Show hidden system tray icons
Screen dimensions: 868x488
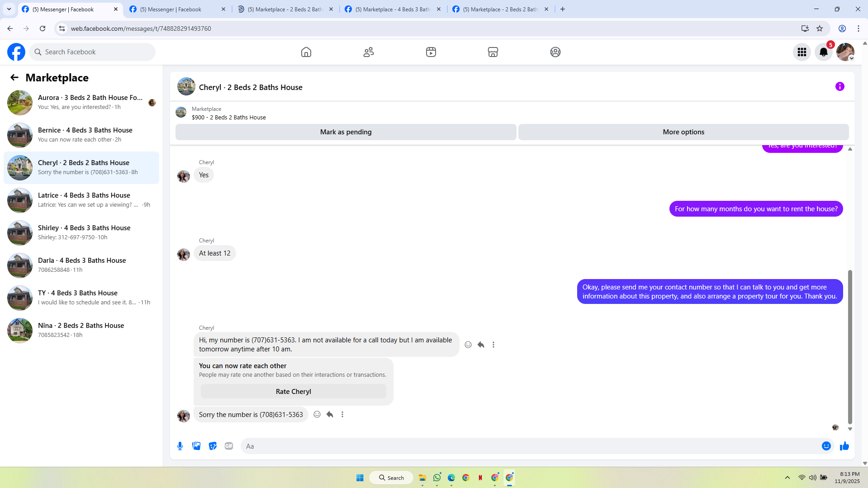(787, 478)
